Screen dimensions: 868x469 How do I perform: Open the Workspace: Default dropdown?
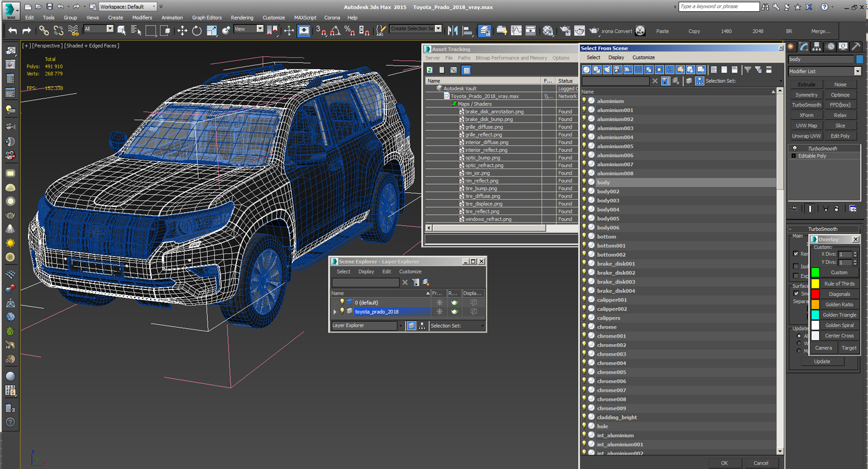[x=127, y=6]
